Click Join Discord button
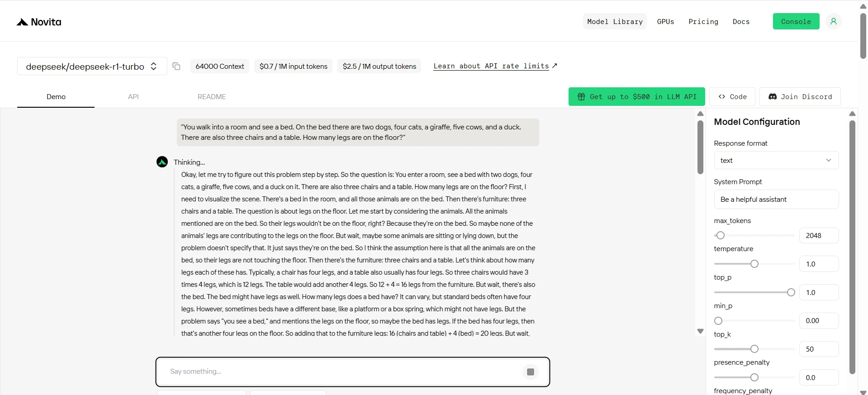The height and width of the screenshot is (395, 868). [800, 97]
